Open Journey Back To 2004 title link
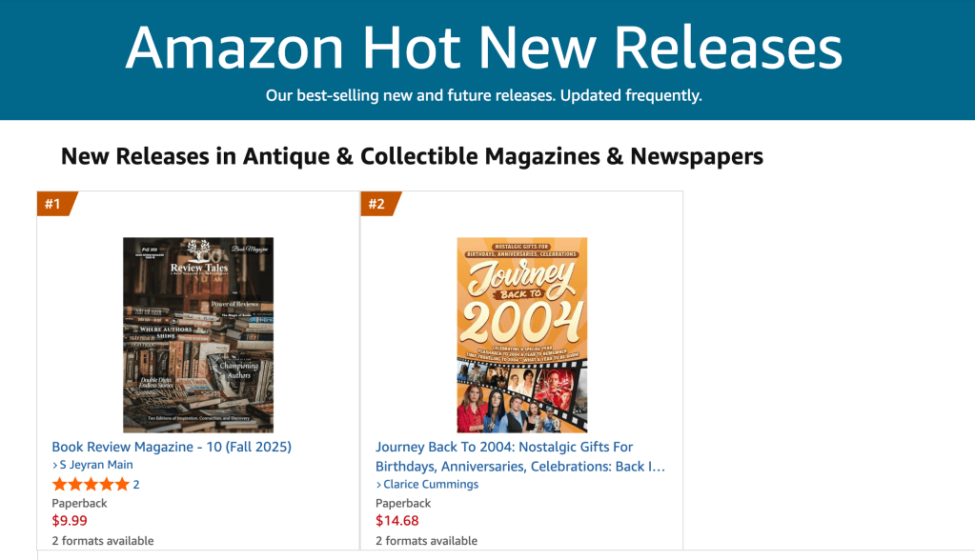This screenshot has width=975, height=560. click(520, 456)
